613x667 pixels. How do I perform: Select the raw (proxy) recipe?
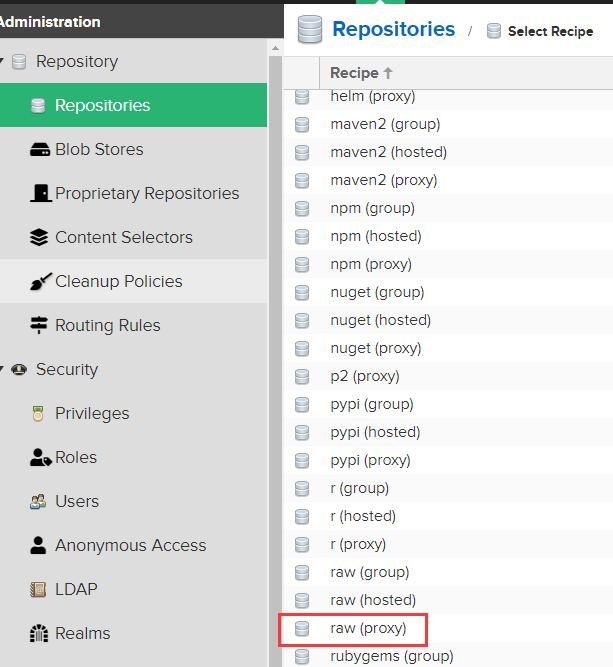368,629
